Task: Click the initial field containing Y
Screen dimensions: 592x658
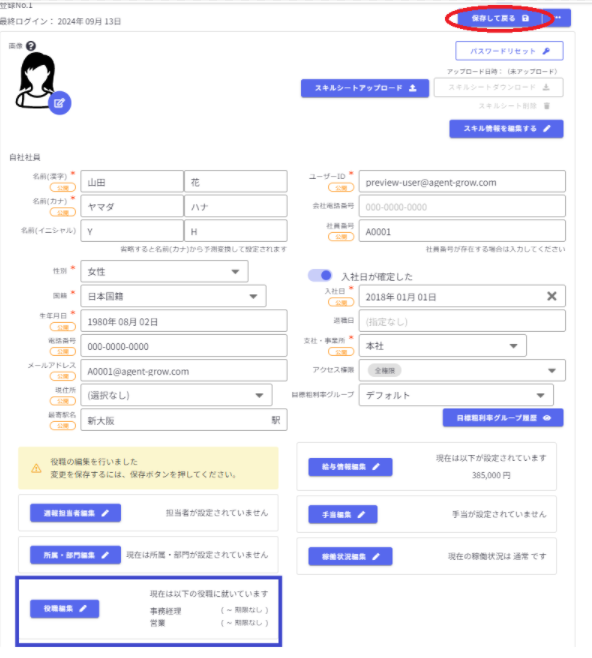Action: click(132, 231)
